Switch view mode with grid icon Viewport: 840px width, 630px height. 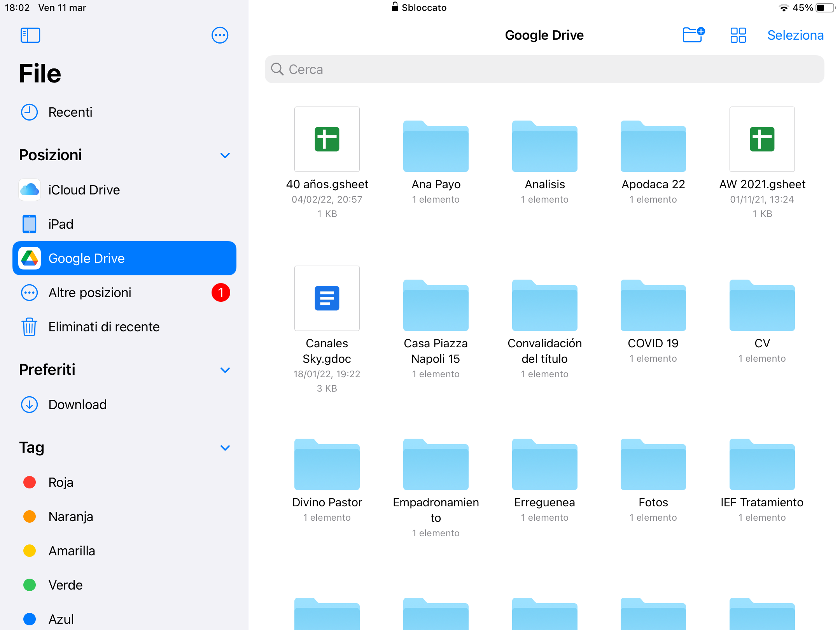738,35
